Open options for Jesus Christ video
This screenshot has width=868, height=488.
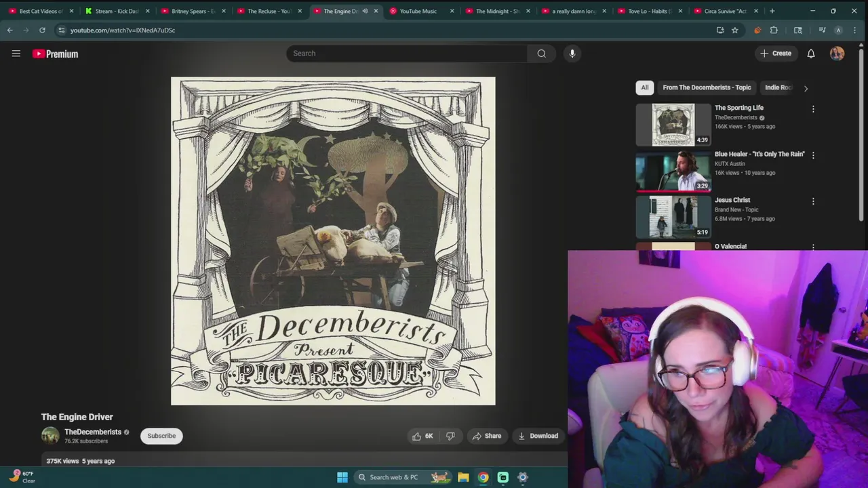coord(813,201)
